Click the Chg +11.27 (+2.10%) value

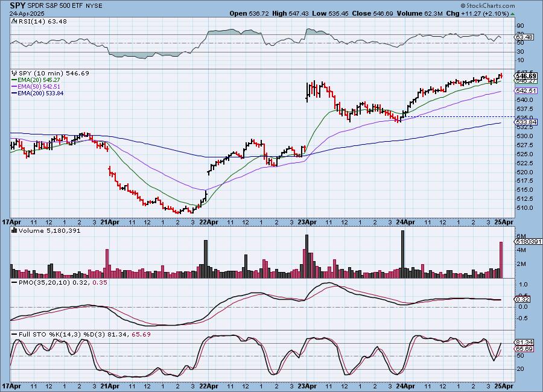pyautogui.click(x=477, y=13)
